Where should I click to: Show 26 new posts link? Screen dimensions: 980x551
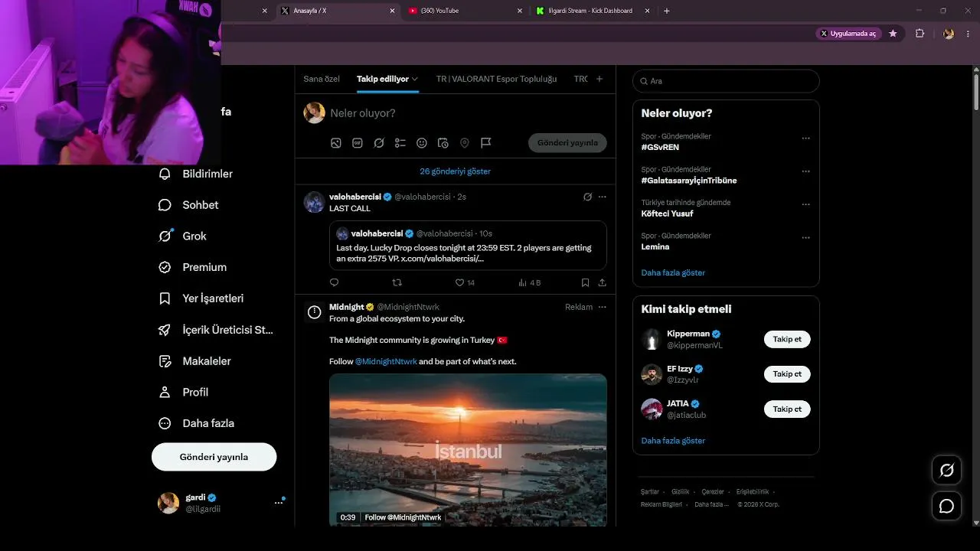tap(455, 171)
